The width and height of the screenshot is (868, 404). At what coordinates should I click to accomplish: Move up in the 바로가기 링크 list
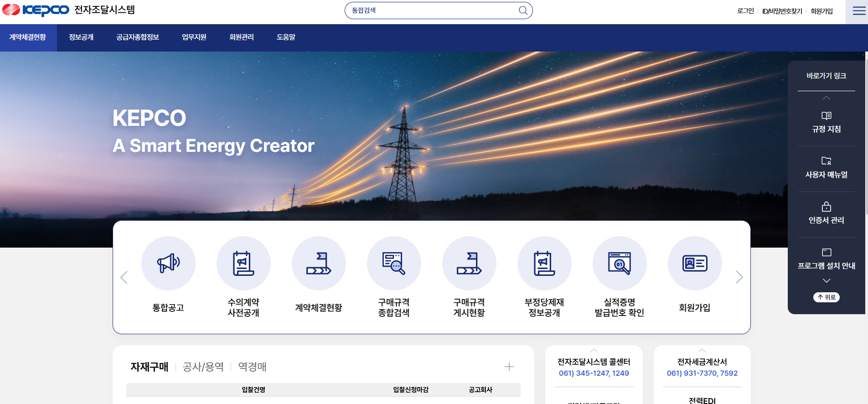826,98
